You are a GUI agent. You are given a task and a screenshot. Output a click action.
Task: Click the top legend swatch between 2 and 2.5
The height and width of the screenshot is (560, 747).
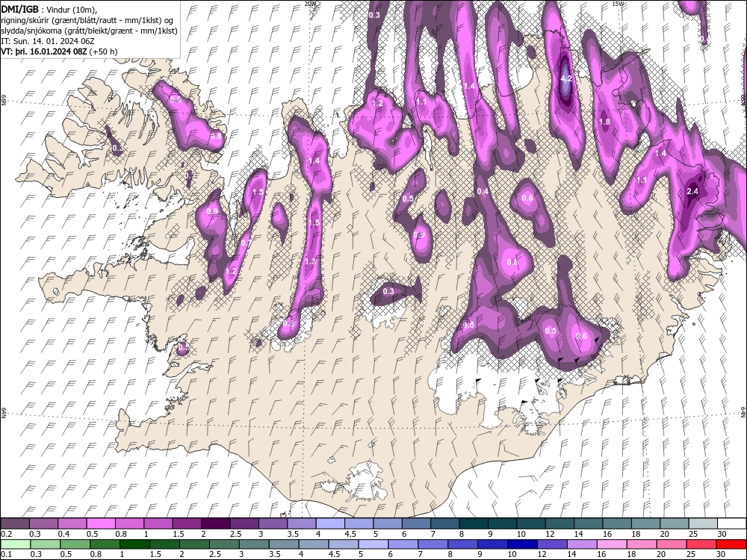(215, 523)
